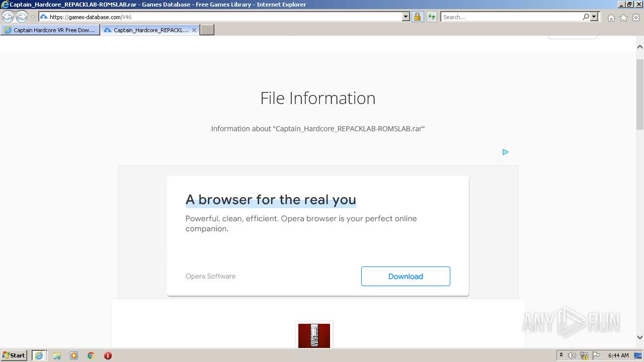Launch Chrome from the taskbar
This screenshot has width=644, height=362.
tap(91, 355)
